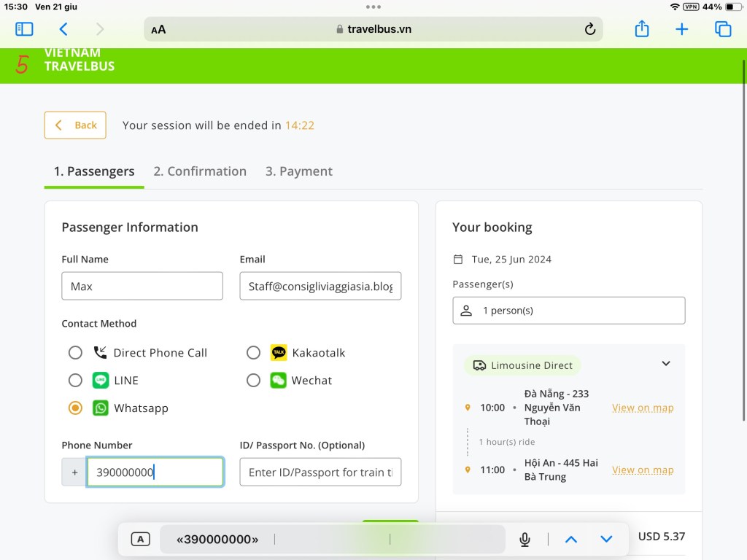Show all open tabs overview
This screenshot has height=560, width=747.
[x=723, y=29]
